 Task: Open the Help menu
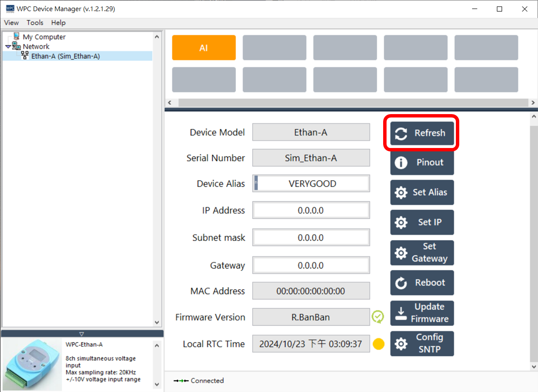point(58,23)
